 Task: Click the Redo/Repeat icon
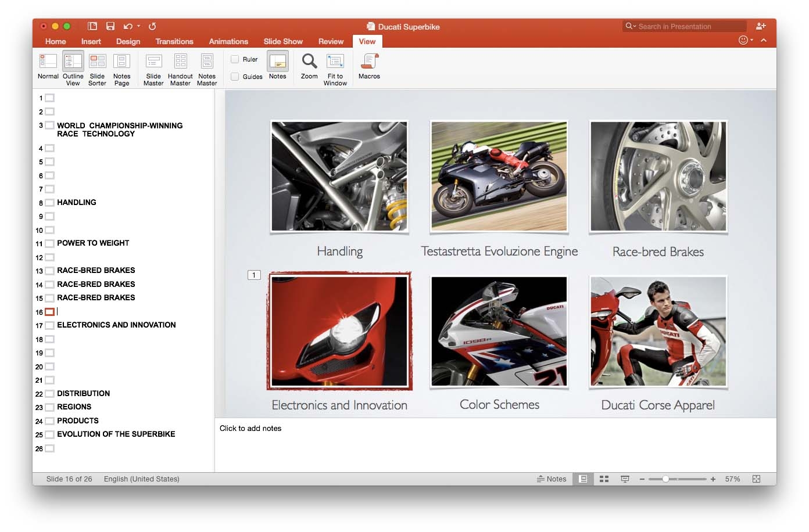[152, 26]
